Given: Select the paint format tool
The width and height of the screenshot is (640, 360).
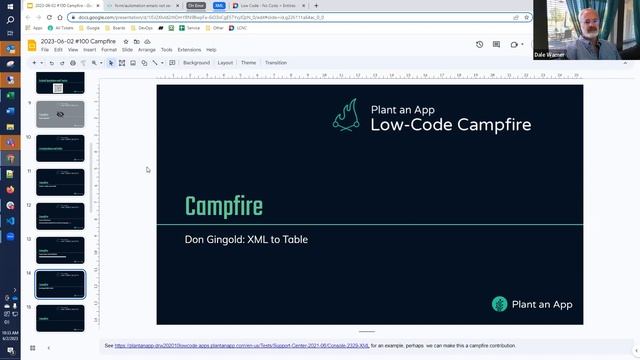Looking at the screenshot, I should (x=83, y=63).
